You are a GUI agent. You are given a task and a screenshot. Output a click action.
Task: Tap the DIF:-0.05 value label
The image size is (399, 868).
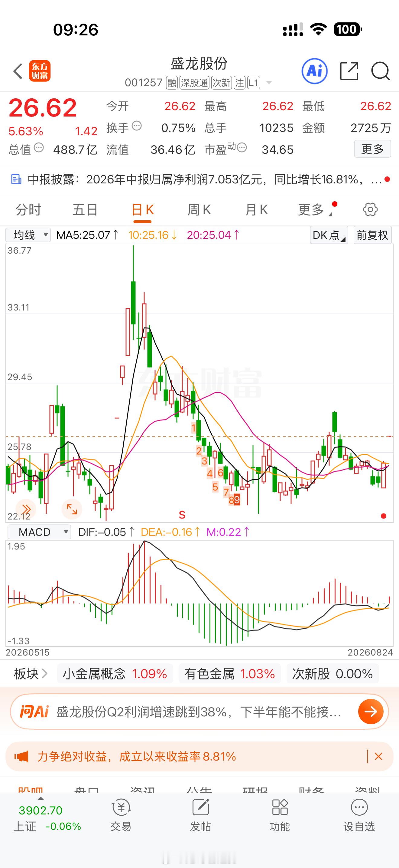click(106, 532)
